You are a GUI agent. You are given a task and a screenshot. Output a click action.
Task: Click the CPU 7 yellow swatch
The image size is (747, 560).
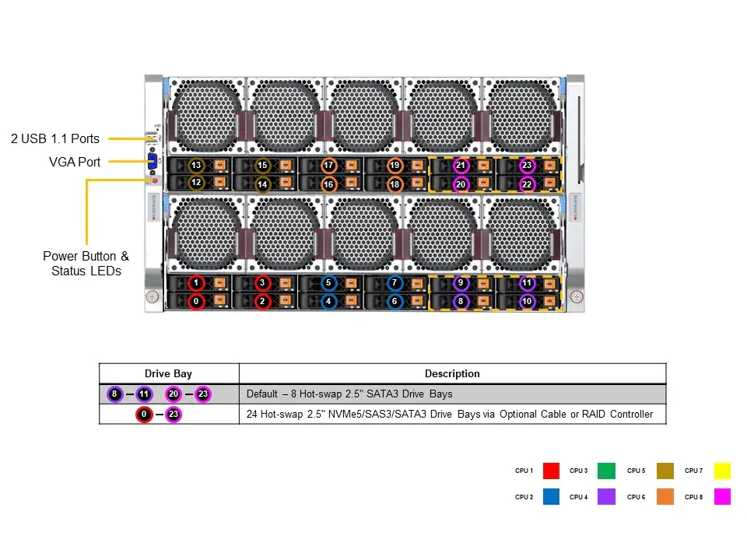[x=722, y=471]
